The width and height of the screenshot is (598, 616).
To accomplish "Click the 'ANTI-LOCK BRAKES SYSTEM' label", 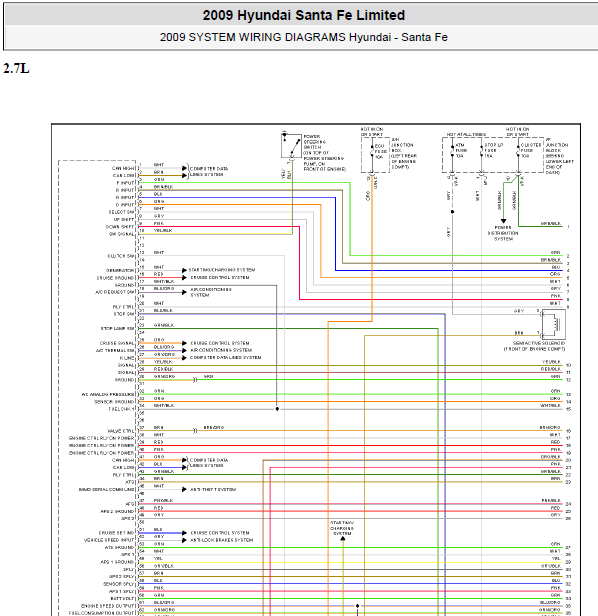I will pos(222,540).
